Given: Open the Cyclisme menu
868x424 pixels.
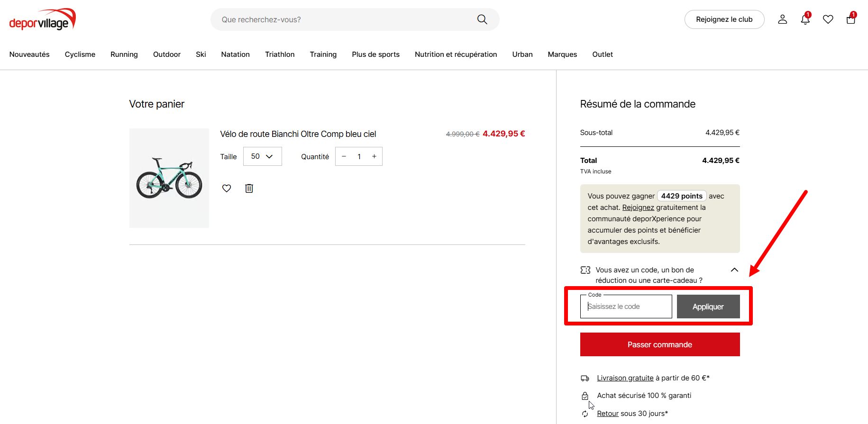Looking at the screenshot, I should tap(80, 54).
